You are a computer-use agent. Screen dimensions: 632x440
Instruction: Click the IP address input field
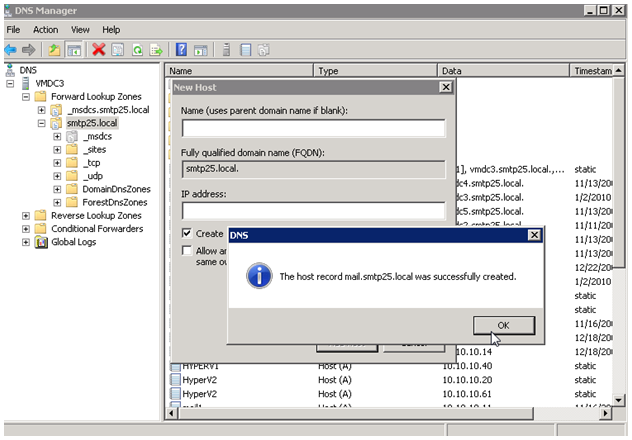(314, 211)
